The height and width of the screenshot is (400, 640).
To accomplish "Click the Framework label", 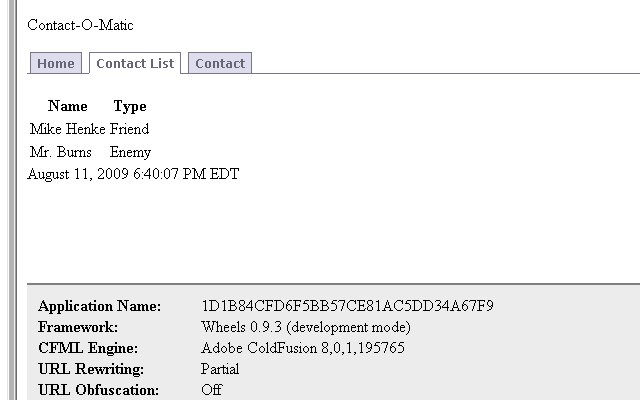I will tap(78, 327).
